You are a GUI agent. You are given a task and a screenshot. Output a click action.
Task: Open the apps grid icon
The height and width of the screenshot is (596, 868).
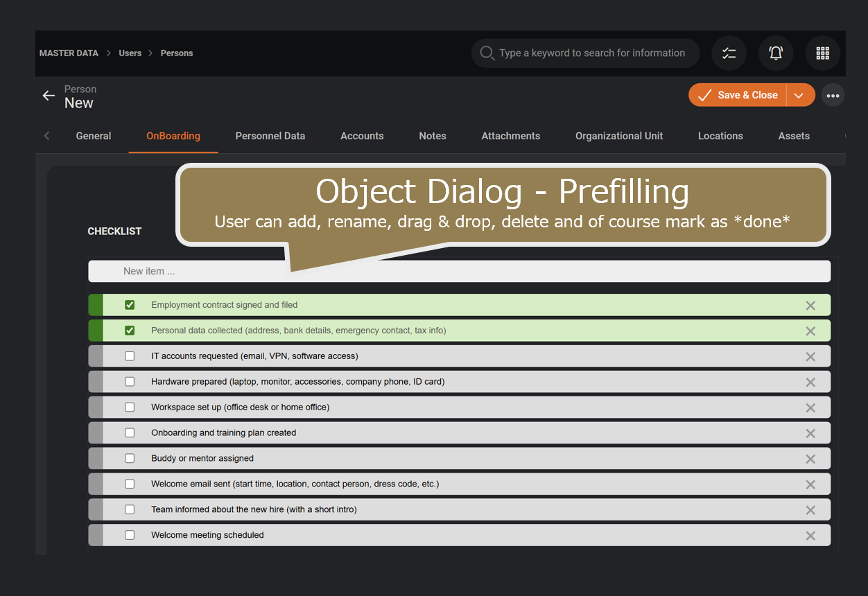pos(823,53)
